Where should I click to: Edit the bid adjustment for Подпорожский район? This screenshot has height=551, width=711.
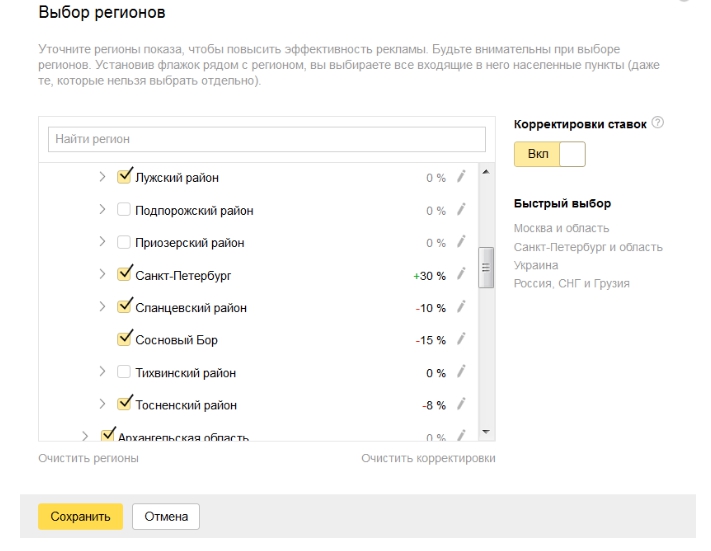pos(461,210)
